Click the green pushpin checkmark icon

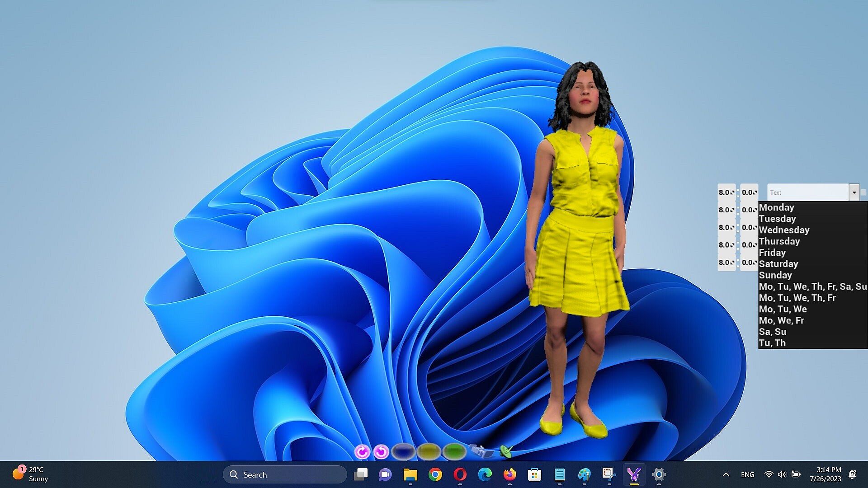(506, 450)
